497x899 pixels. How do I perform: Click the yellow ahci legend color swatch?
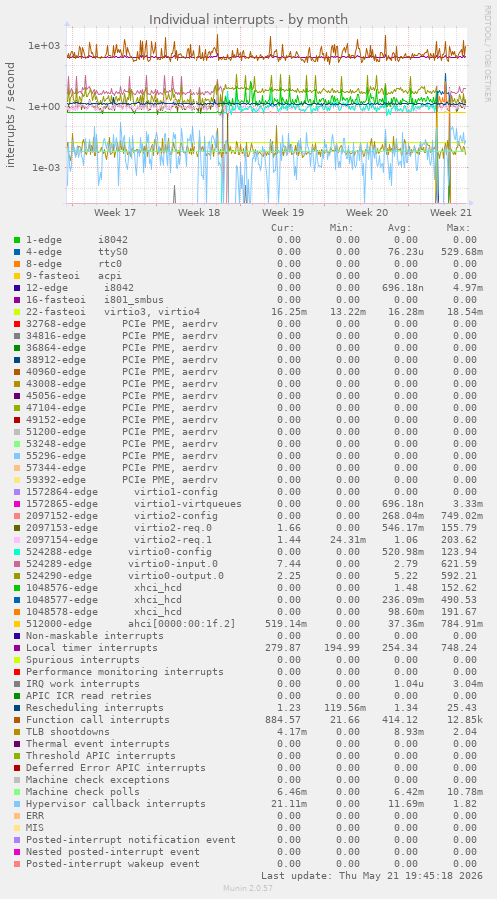pyautogui.click(x=17, y=624)
